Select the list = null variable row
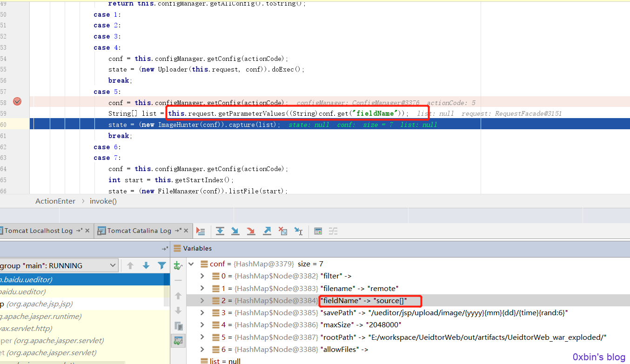This screenshot has width=630, height=364. coord(408,360)
